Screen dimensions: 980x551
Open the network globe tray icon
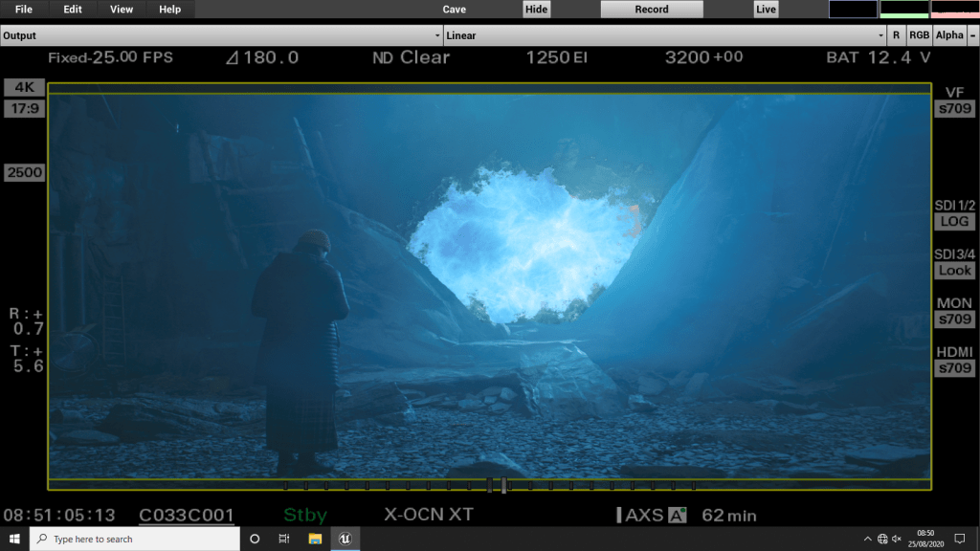[881, 539]
